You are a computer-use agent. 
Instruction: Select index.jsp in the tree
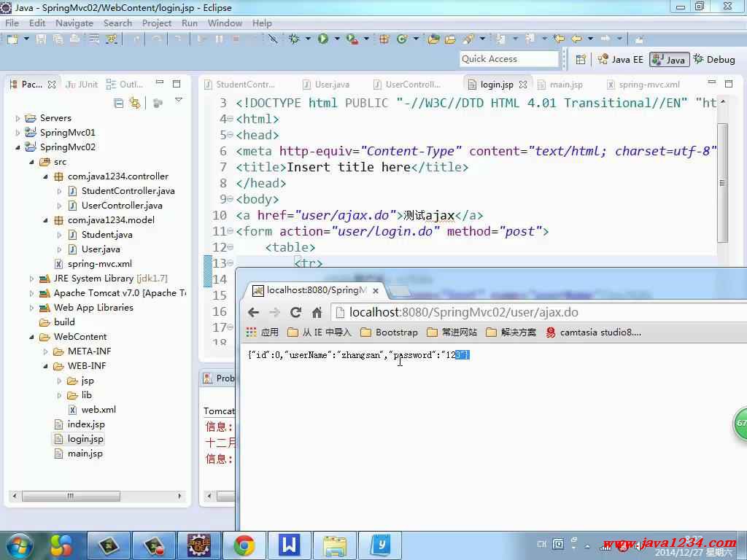pos(86,424)
